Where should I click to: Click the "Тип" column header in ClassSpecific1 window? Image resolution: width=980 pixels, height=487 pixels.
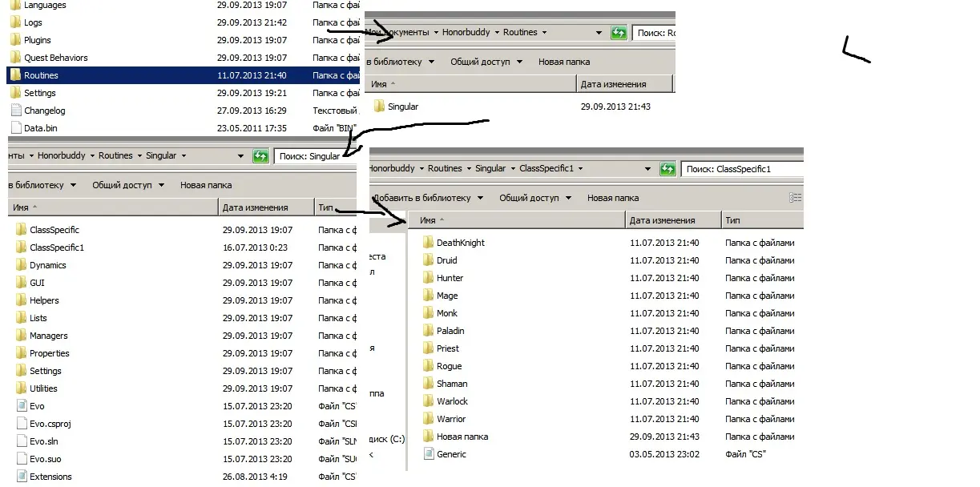point(732,220)
